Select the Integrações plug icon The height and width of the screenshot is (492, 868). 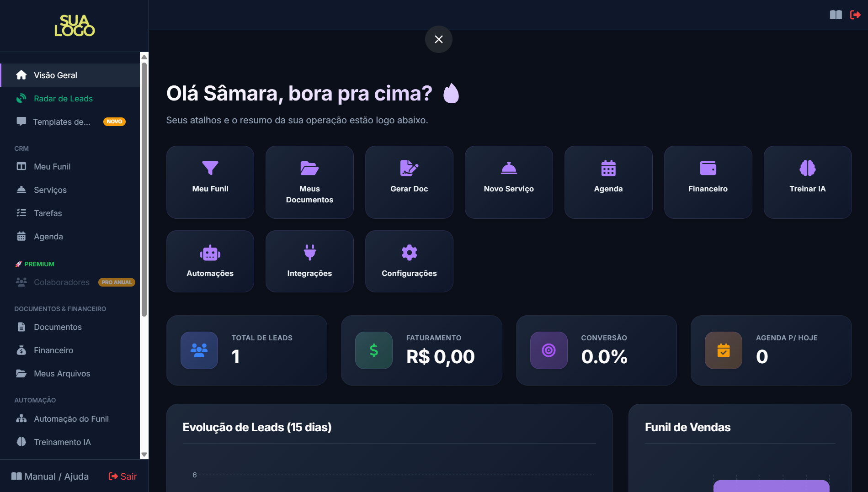pyautogui.click(x=309, y=253)
